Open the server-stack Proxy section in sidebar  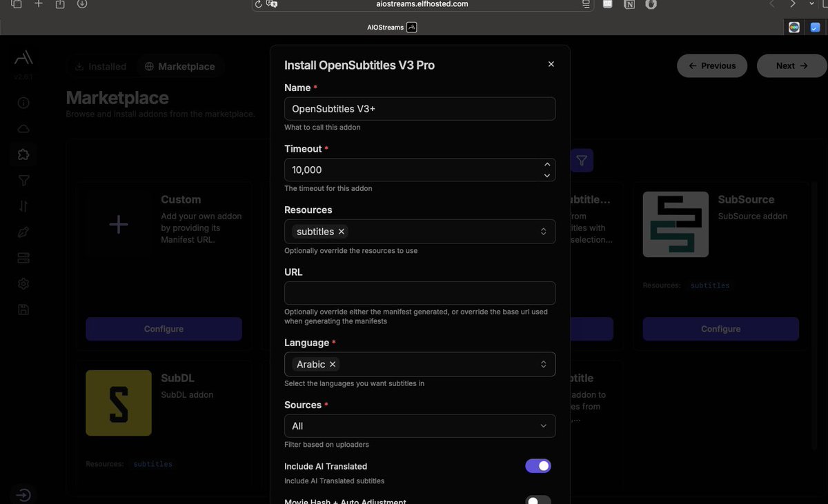point(23,258)
